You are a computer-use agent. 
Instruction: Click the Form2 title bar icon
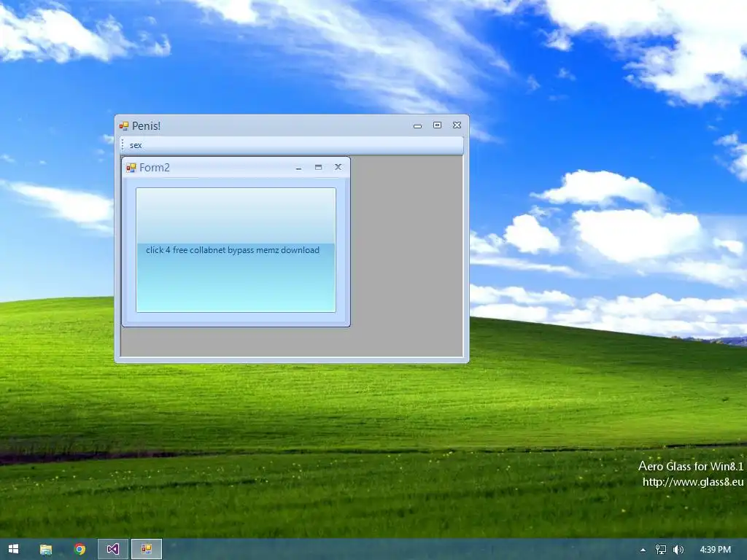click(131, 168)
